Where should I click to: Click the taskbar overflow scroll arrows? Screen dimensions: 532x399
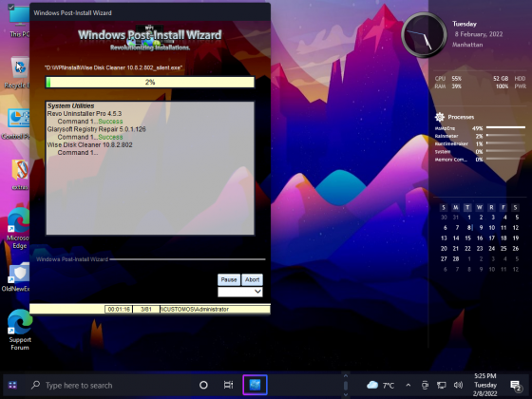point(346,385)
